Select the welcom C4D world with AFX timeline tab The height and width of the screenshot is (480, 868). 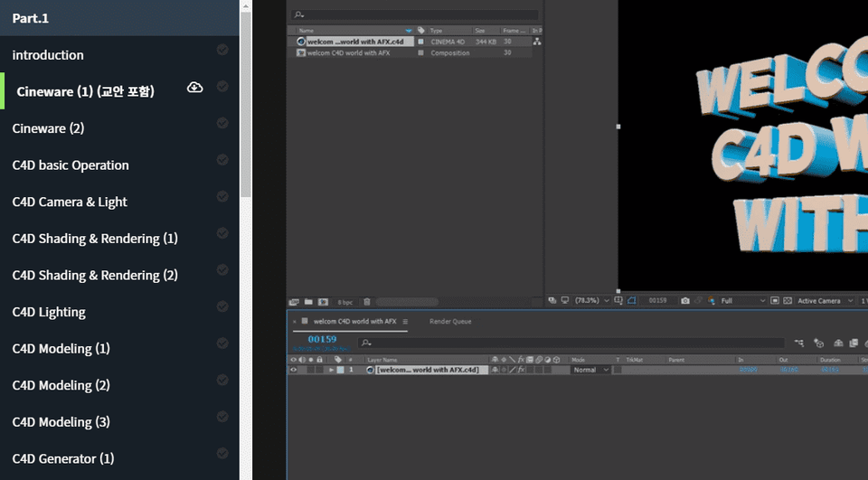pyautogui.click(x=354, y=321)
